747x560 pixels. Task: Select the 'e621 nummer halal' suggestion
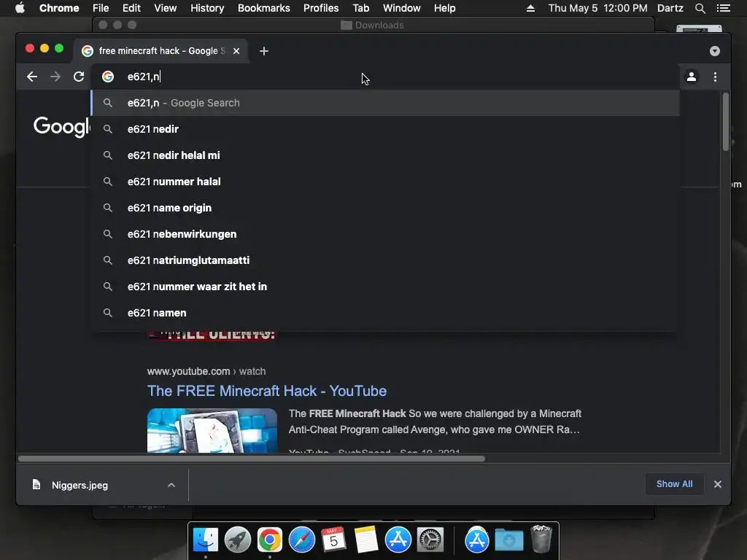point(385,182)
